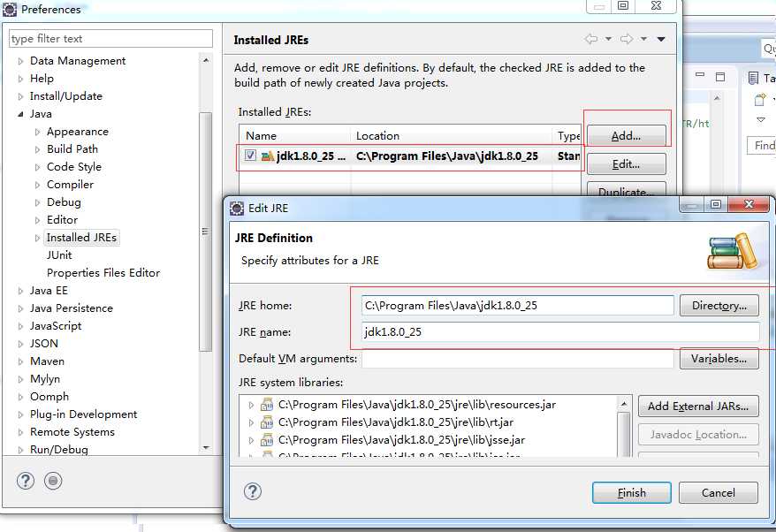Expand resources.jar library entry
The height and width of the screenshot is (532, 776).
(251, 406)
